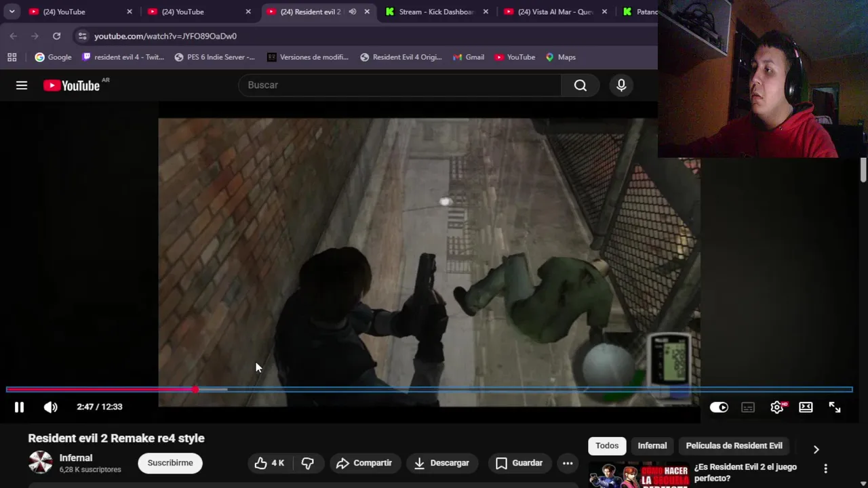The width and height of the screenshot is (868, 488).
Task: Click the Buscar search field
Action: [399, 85]
